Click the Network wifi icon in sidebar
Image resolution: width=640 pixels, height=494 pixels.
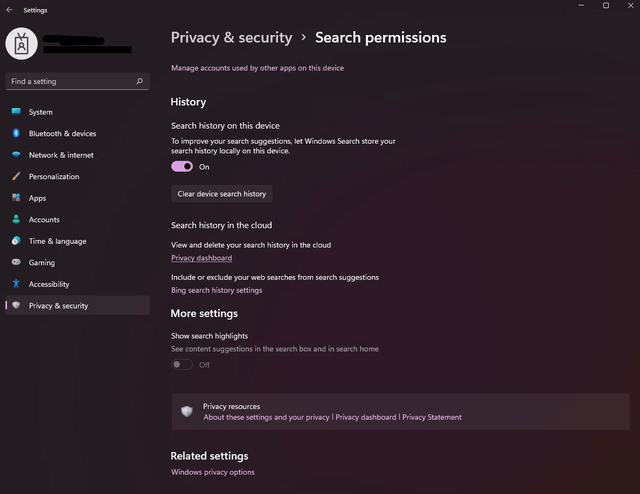pyautogui.click(x=16, y=155)
